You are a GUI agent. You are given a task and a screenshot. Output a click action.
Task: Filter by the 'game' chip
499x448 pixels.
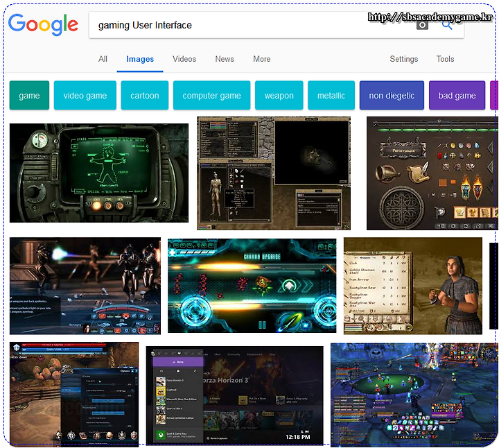tap(29, 95)
